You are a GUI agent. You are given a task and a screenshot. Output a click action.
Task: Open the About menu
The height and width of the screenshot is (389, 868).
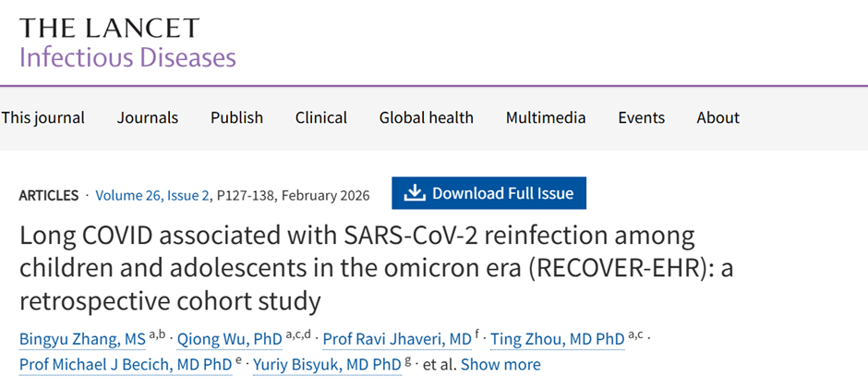point(718,117)
